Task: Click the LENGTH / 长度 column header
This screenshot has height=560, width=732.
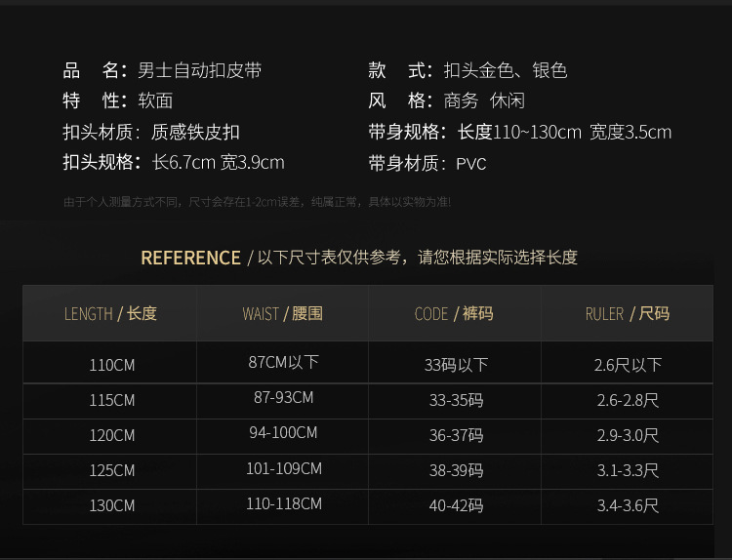Action: (x=110, y=314)
